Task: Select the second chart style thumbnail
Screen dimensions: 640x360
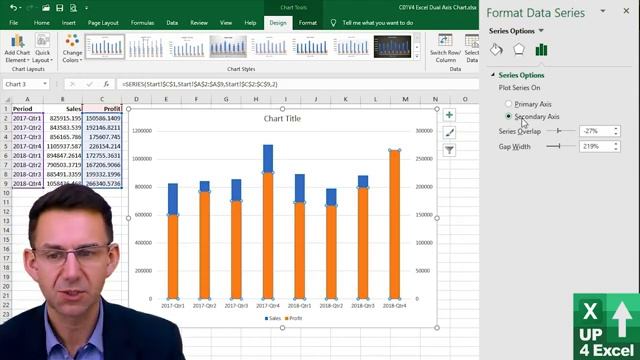Action: point(146,47)
